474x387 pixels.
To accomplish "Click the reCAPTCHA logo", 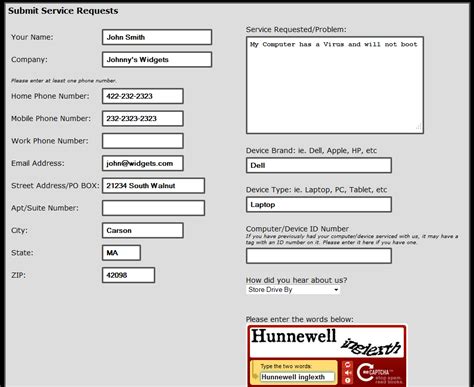I will pos(379,373).
